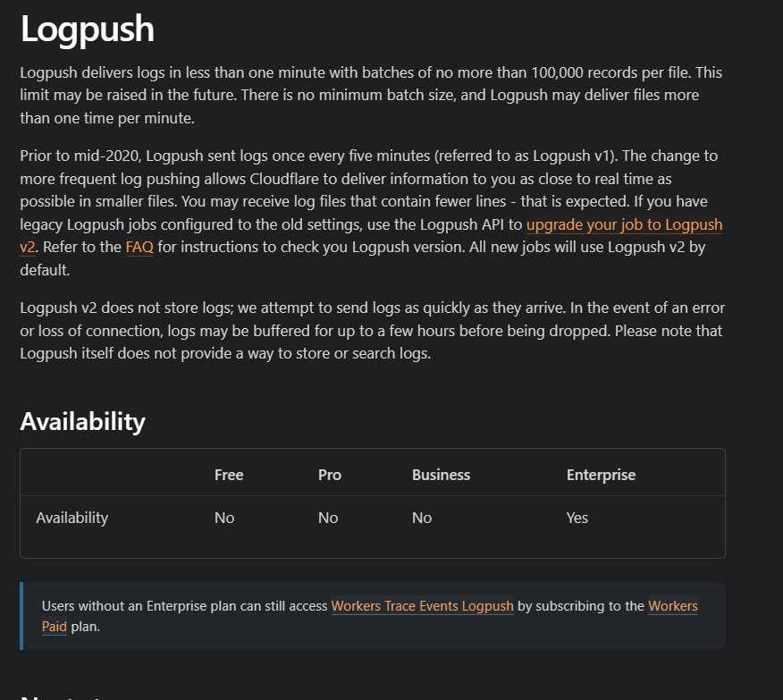Click paragraph starting 'Logpush v2 does not store'

[358, 331]
